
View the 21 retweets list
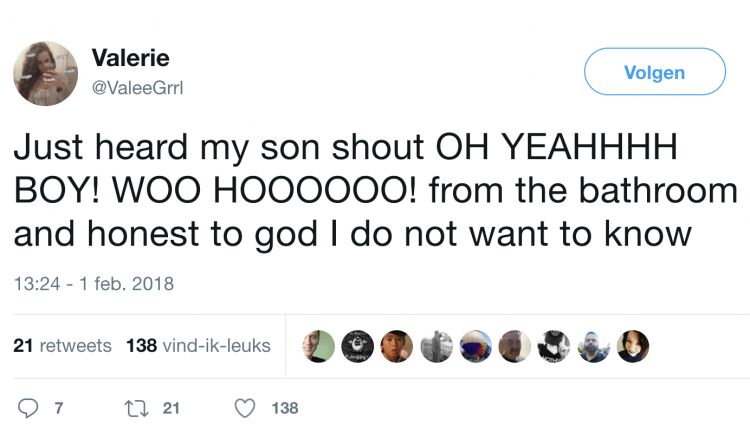coord(62,346)
